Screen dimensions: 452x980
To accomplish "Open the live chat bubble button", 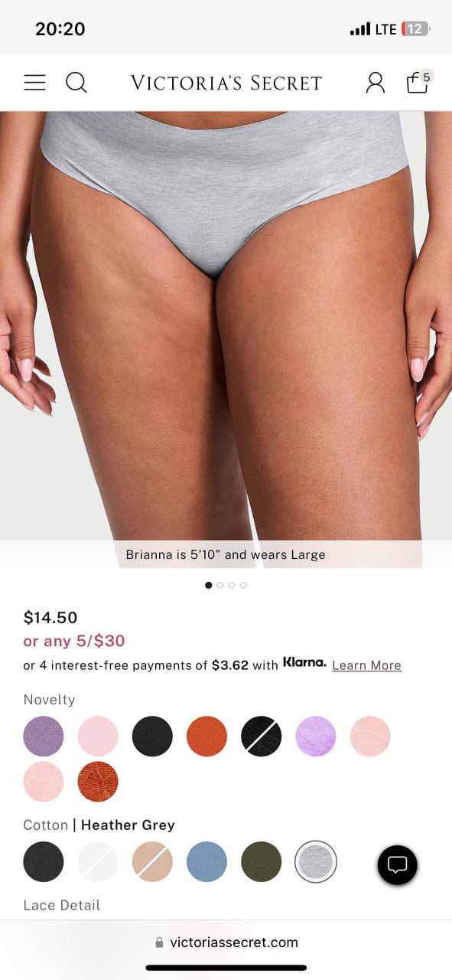I will (x=398, y=865).
